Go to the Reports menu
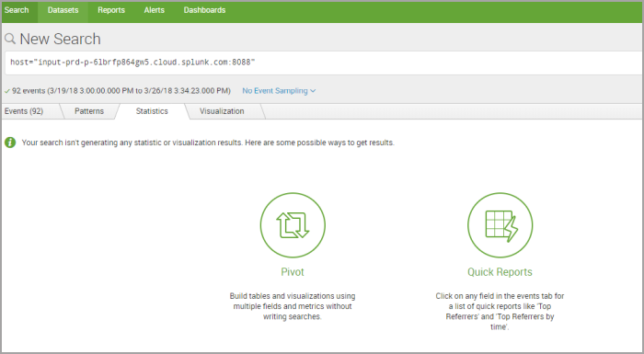The height and width of the screenshot is (354, 644). pos(111,10)
